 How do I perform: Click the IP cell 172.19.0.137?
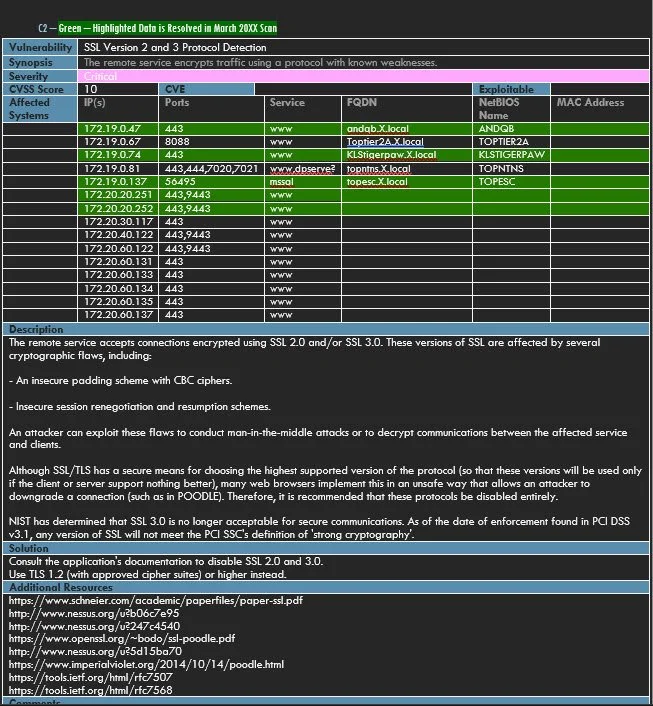118,182
